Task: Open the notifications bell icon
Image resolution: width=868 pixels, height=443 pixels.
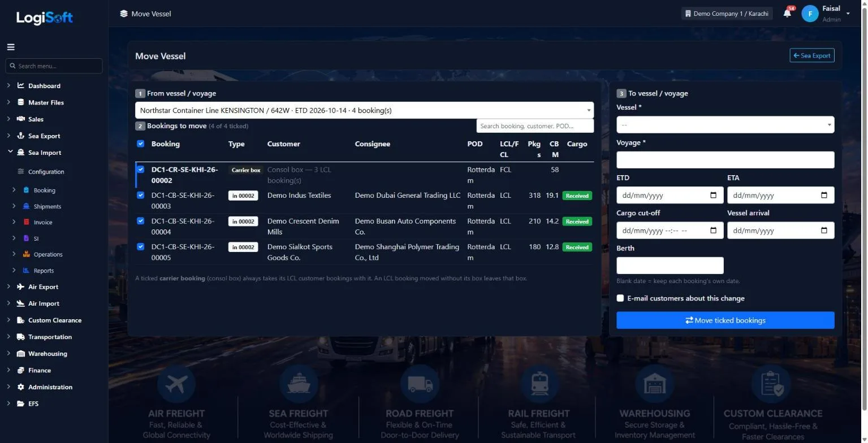Action: tap(787, 13)
